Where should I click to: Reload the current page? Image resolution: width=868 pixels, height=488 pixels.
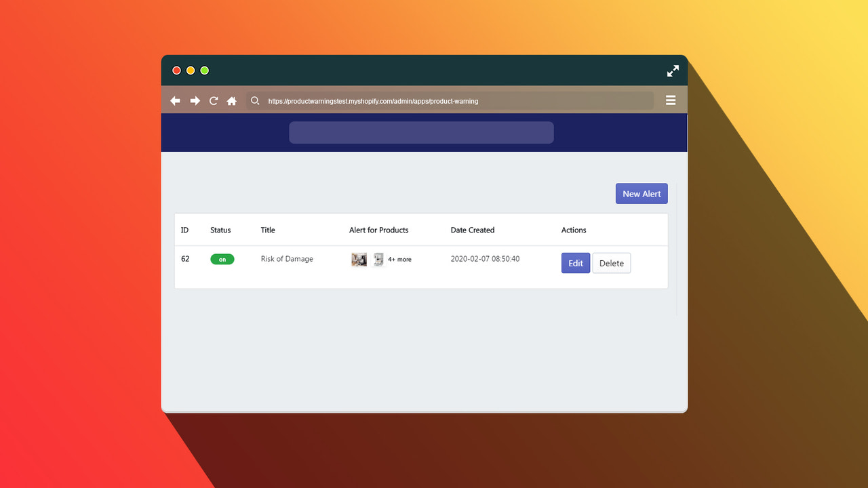coord(213,100)
